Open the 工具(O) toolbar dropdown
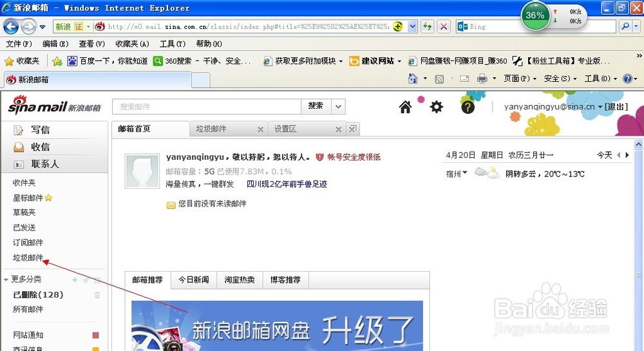644x351 pixels. [600, 79]
